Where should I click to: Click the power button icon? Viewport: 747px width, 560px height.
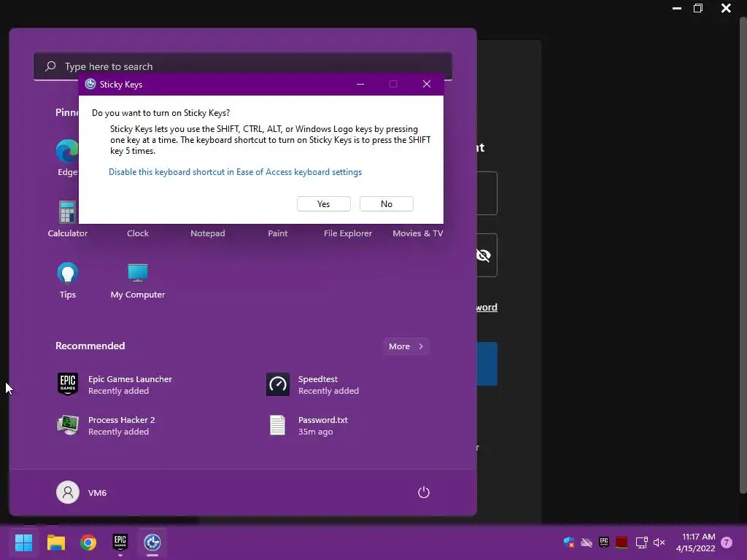coord(424,492)
